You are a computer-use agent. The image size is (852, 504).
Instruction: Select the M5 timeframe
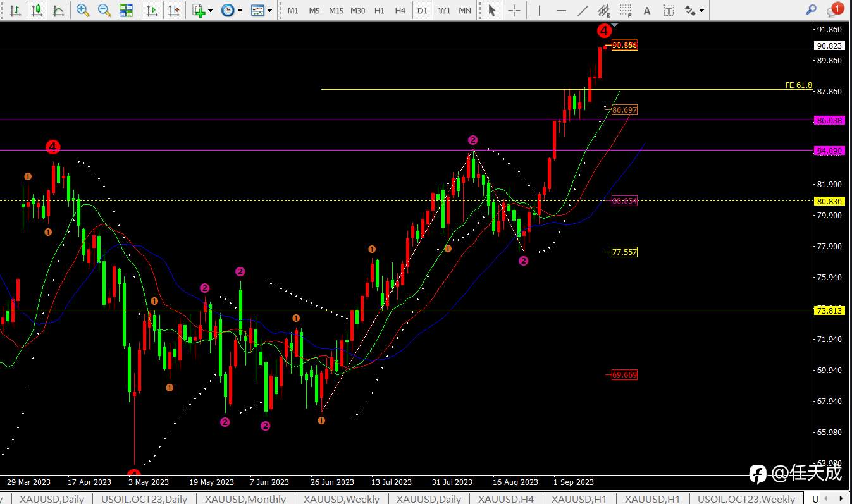314,11
